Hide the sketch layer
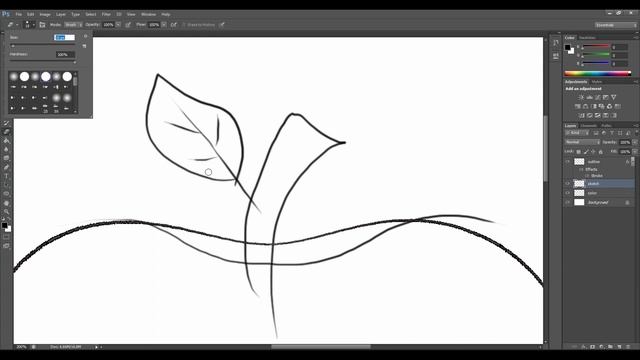 (568, 184)
